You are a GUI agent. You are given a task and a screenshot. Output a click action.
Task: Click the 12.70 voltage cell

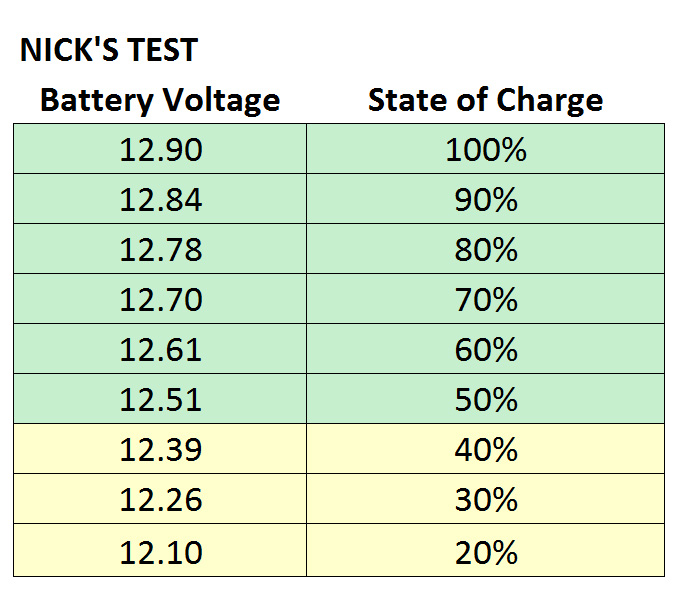click(160, 300)
